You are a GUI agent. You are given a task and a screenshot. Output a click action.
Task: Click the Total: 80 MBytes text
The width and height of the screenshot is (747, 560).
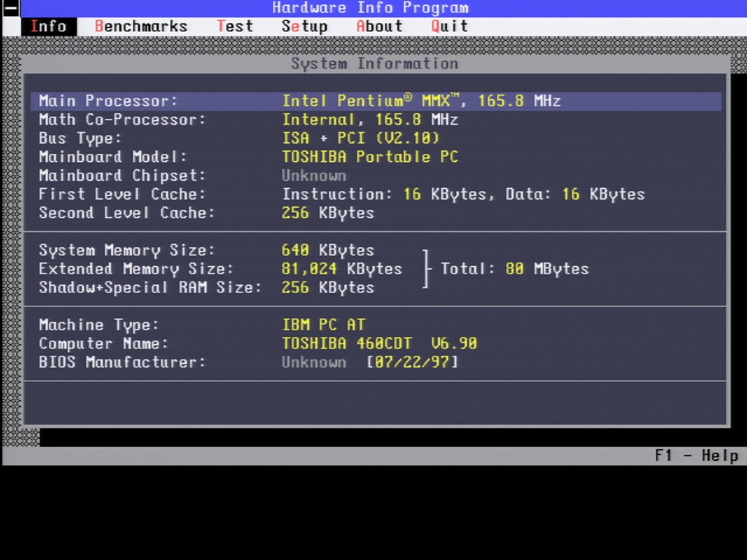(514, 269)
